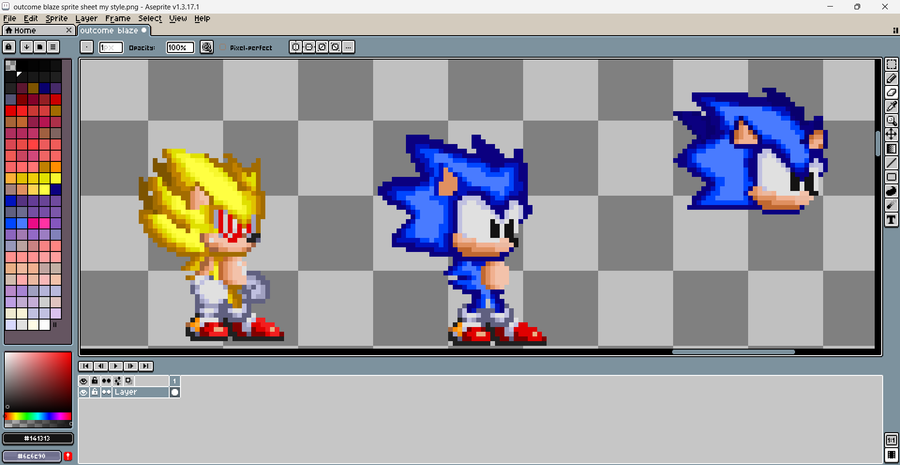Pick the bright yellow palette swatch

[x=56, y=178]
